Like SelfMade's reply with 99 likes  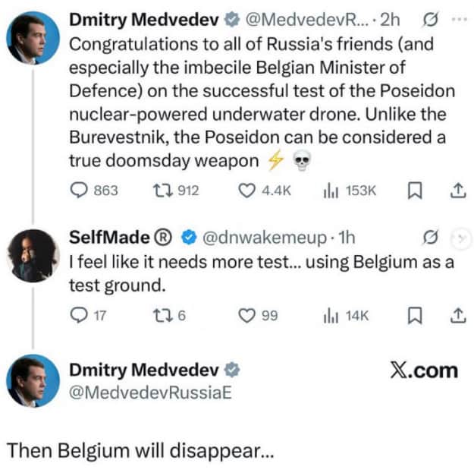(x=247, y=316)
